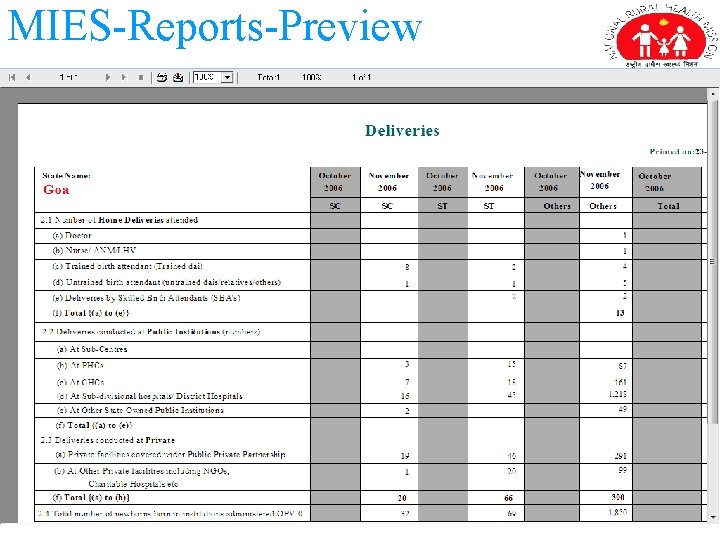Click the vertical scrollbar thumb
Screen dimensions: 720x540
pyautogui.click(x=713, y=262)
